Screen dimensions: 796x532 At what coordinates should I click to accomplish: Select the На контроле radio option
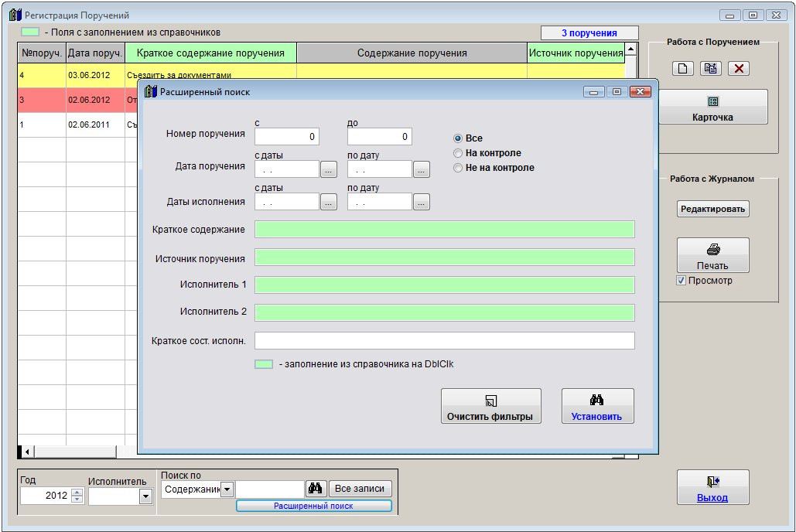(x=458, y=153)
